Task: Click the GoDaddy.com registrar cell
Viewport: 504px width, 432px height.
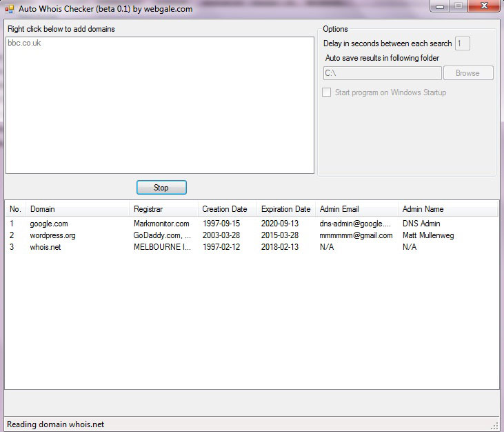Action: 162,235
